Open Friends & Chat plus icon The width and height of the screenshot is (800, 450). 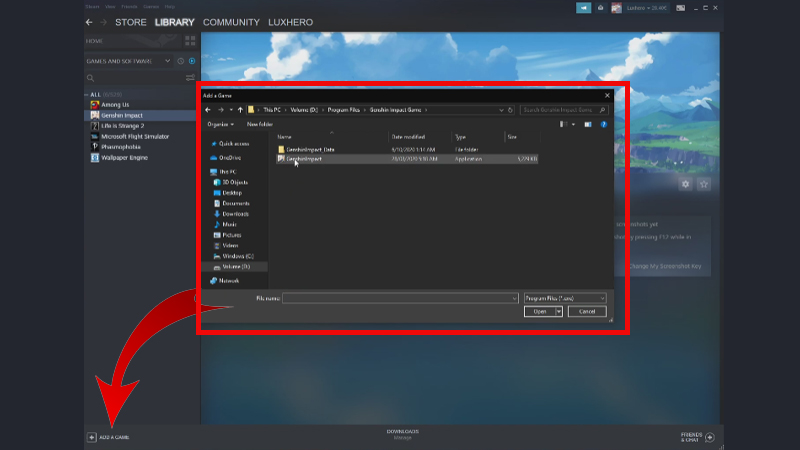point(710,437)
